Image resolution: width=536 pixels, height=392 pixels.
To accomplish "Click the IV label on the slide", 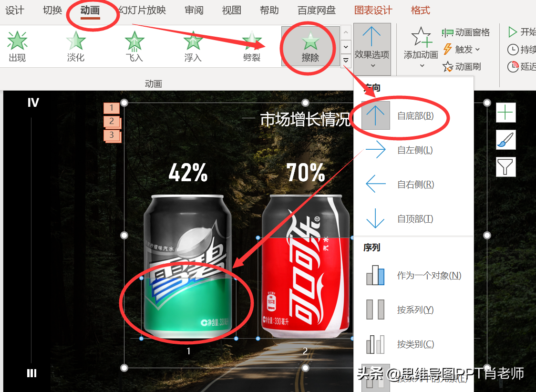I will [33, 103].
